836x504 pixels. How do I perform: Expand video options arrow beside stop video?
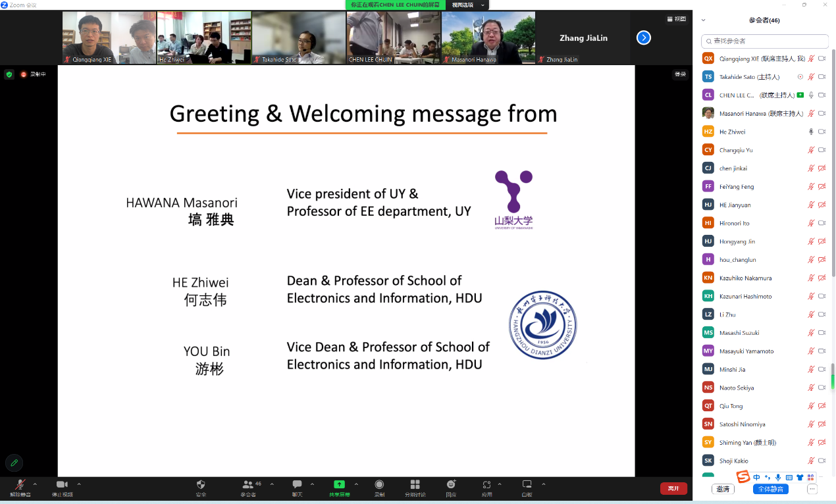(x=79, y=484)
